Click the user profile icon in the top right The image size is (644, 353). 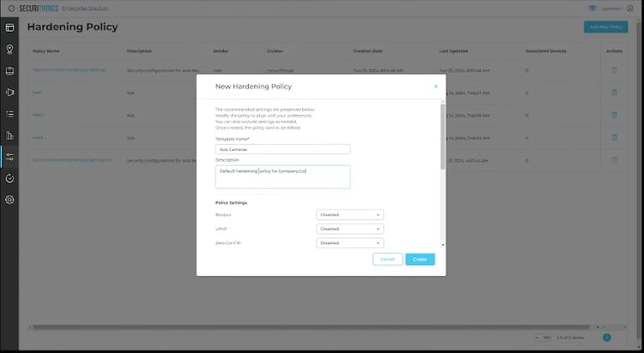630,8
